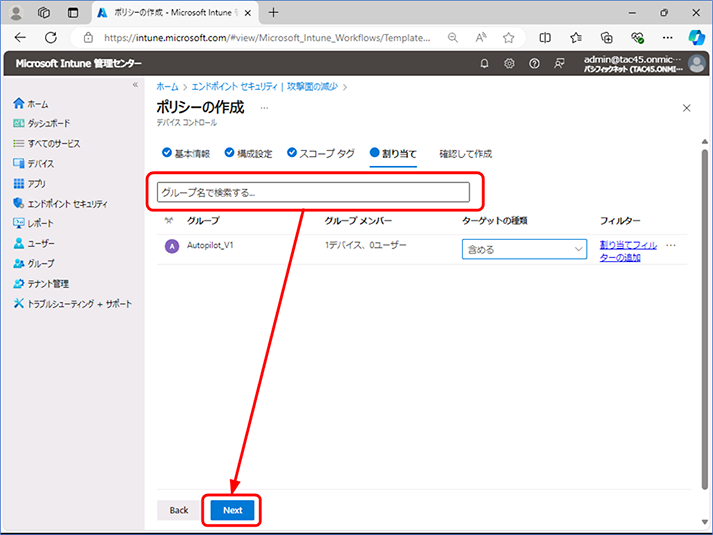Click the vertical scrollbar thumb
Viewport: 713px width, 535px height.
(x=704, y=318)
